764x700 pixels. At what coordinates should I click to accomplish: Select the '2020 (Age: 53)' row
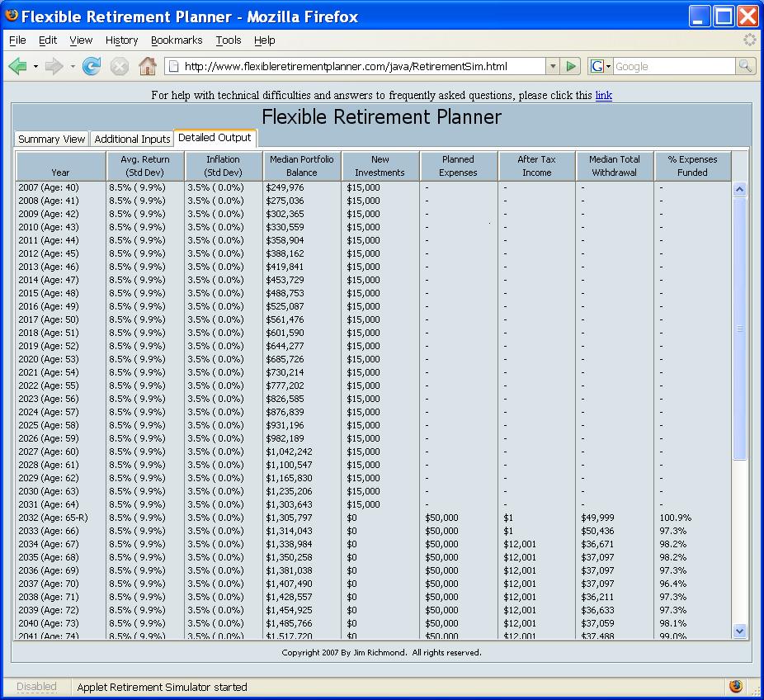coord(374,359)
